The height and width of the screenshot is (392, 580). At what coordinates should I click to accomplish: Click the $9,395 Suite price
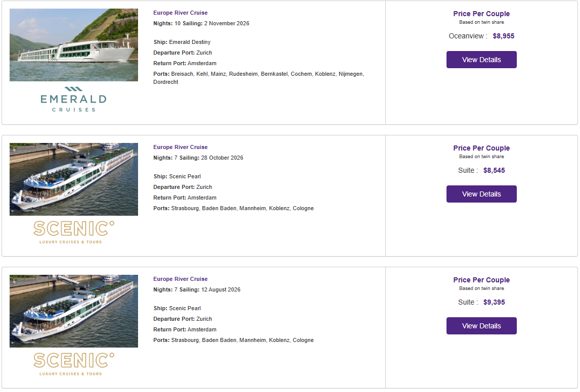coord(494,302)
